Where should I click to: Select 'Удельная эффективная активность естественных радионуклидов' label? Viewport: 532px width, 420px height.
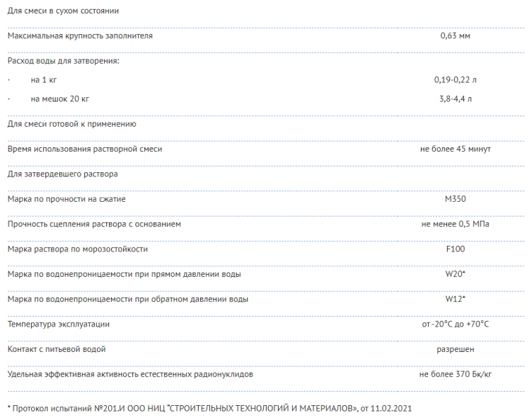130,375
